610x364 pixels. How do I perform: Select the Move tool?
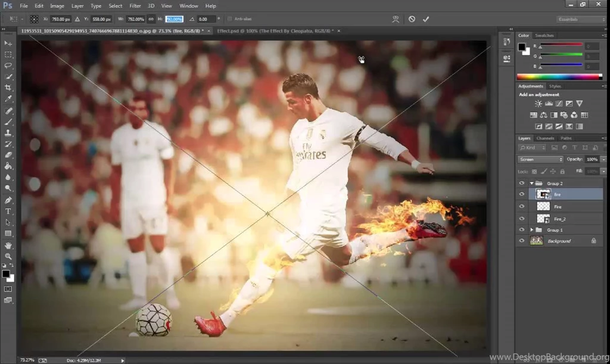click(x=8, y=43)
